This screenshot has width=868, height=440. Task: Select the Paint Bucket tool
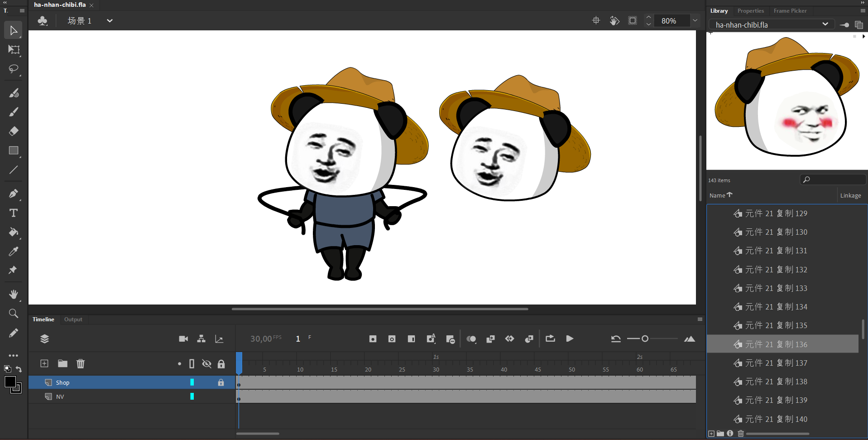[14, 232]
